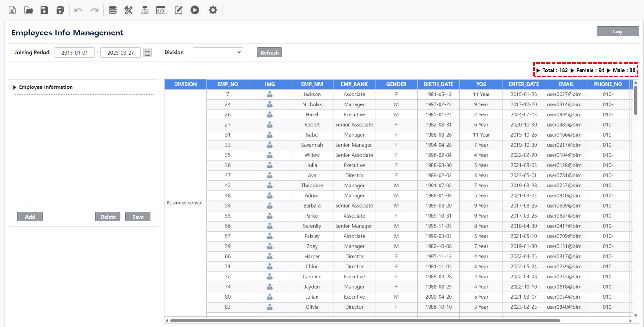Click the Save disk icon
Viewport: 644px width, 327px height.
pyautogui.click(x=44, y=10)
